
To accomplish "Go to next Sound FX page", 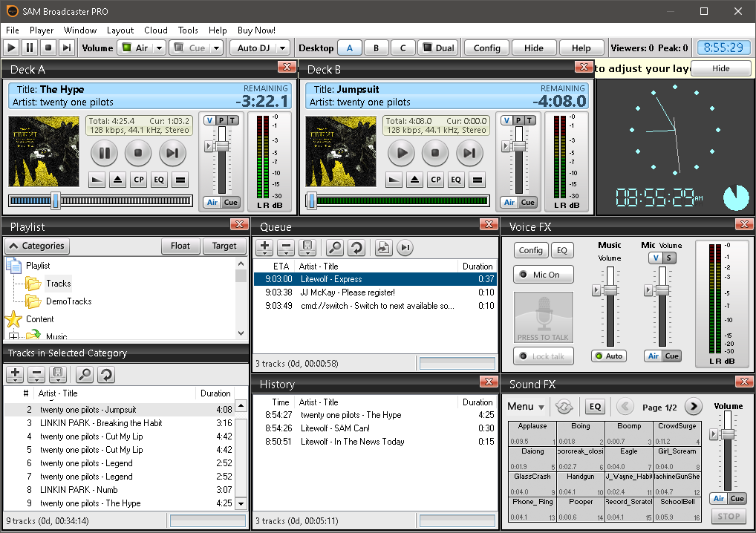I will point(694,407).
